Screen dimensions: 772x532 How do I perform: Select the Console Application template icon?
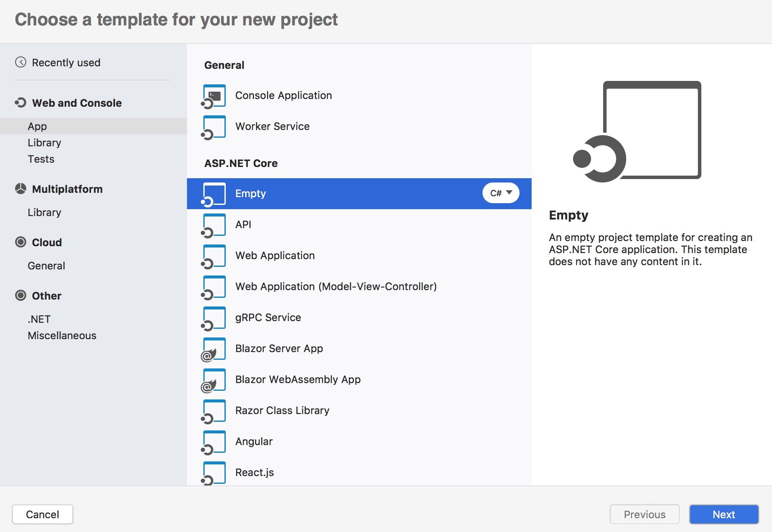click(214, 95)
